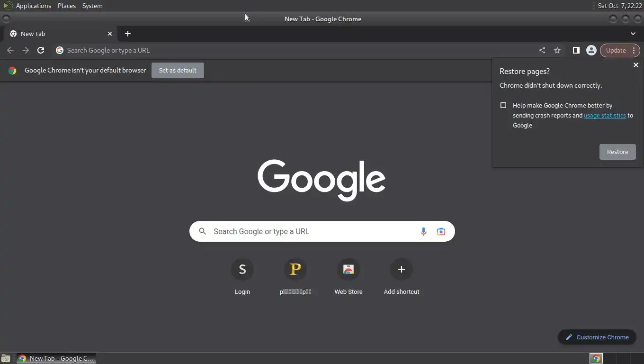Click the magnifier icon in search box
The width and height of the screenshot is (644, 364).
tap(202, 231)
